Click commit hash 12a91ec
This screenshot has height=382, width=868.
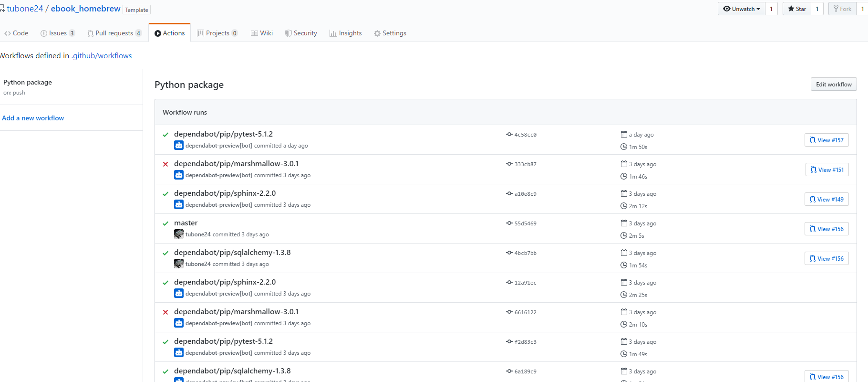point(525,283)
